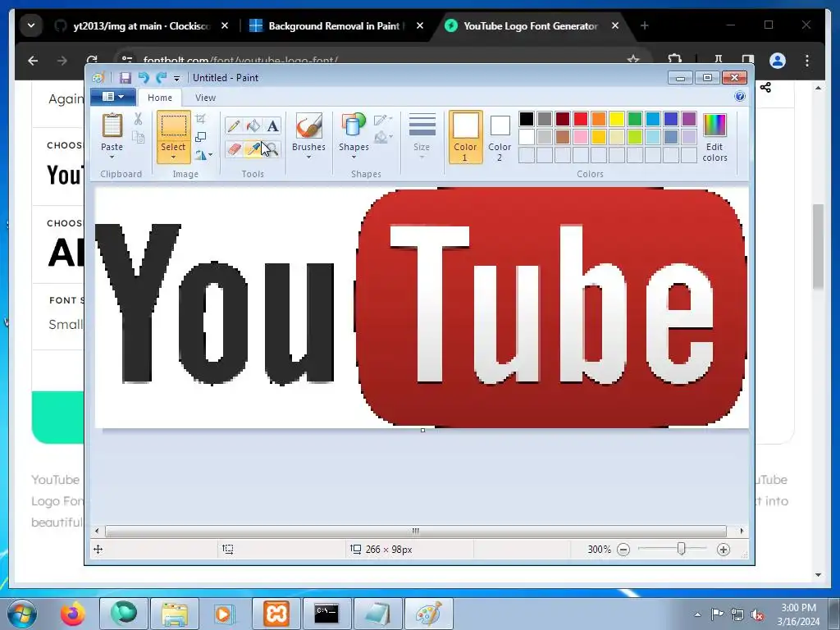Select the Eraser tool in Paint

[x=234, y=149]
